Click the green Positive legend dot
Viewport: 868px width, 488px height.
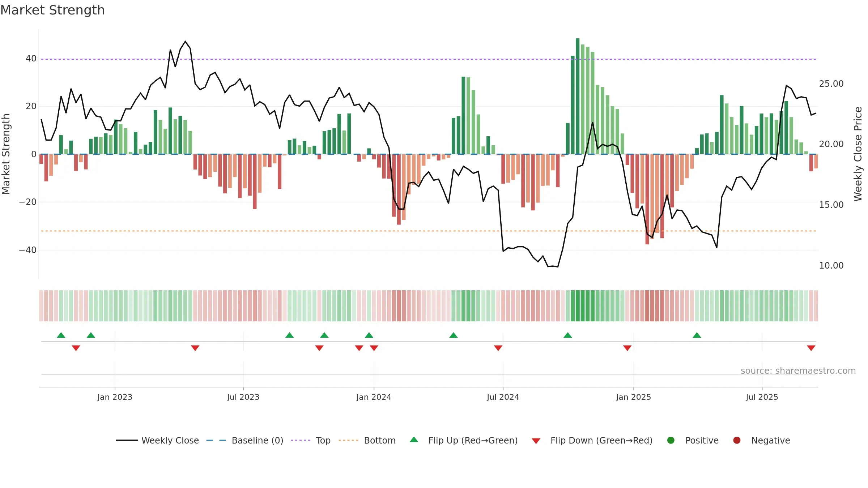pyautogui.click(x=671, y=440)
